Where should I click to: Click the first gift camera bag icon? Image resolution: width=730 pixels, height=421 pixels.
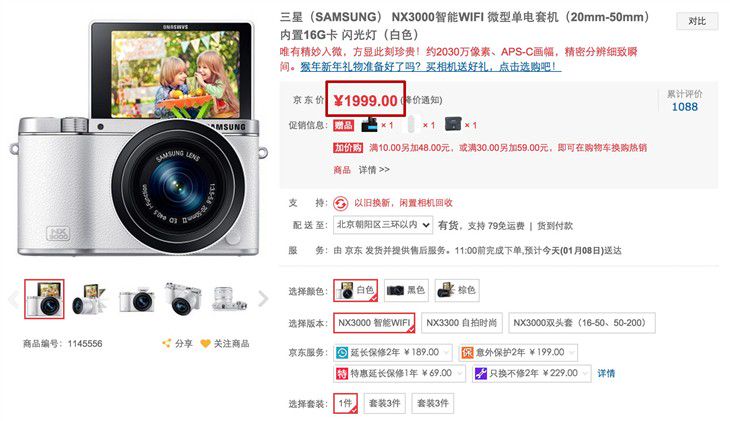[369, 125]
